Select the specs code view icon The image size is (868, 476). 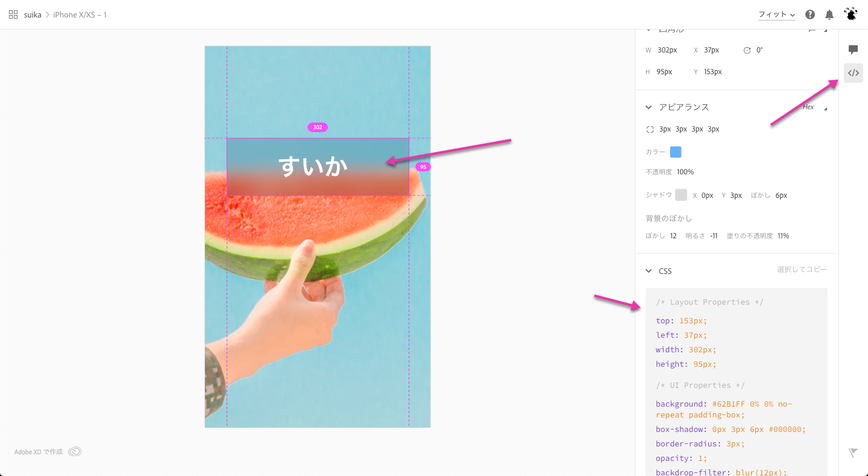tap(854, 73)
